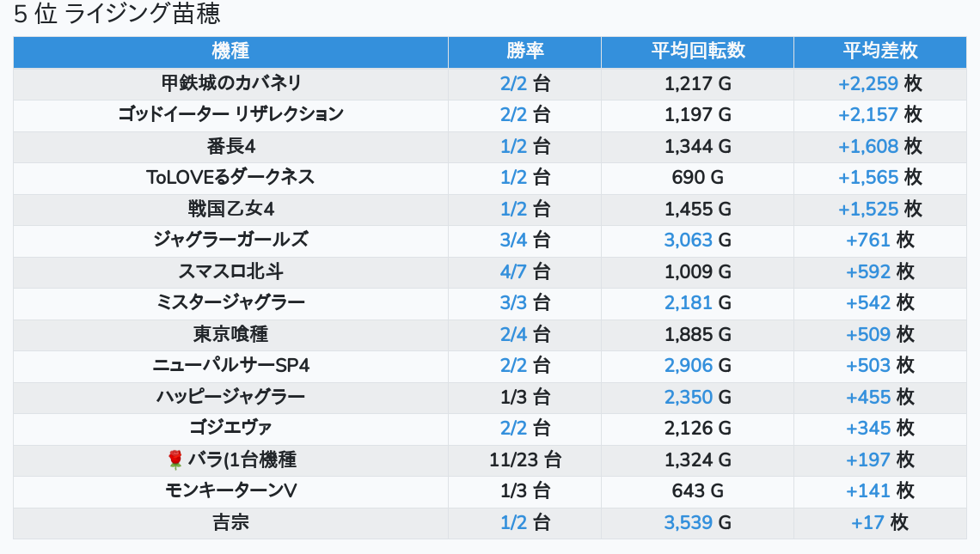
Task: Sort by the 勝率 column header
Action: pos(524,52)
